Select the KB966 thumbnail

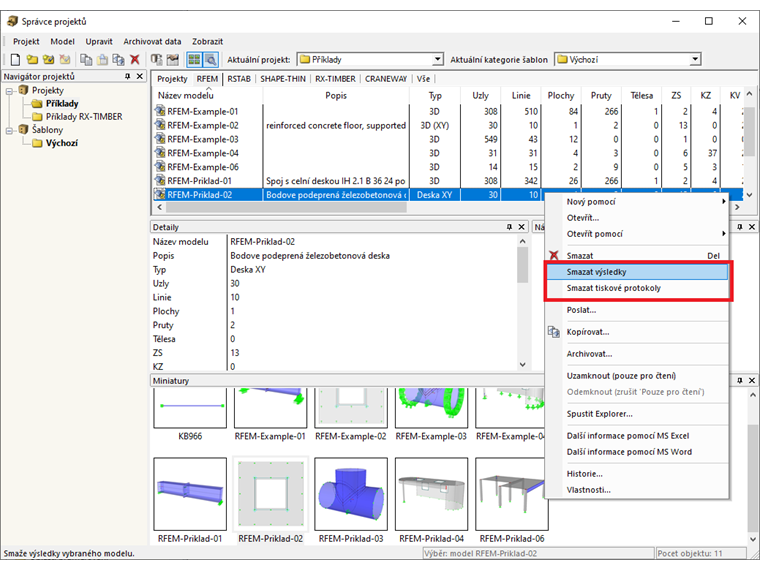click(x=190, y=415)
